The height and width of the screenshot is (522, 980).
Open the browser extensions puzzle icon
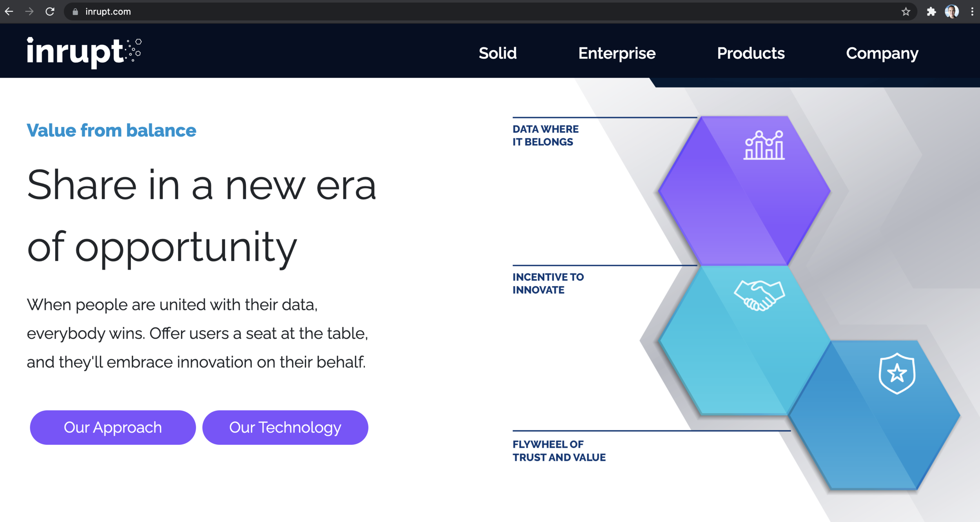pyautogui.click(x=931, y=12)
